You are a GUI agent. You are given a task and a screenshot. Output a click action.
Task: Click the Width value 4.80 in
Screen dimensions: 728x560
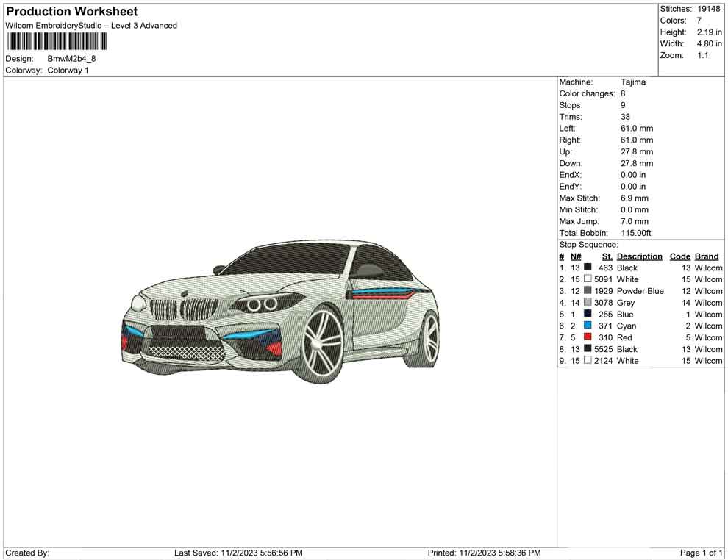pyautogui.click(x=710, y=43)
